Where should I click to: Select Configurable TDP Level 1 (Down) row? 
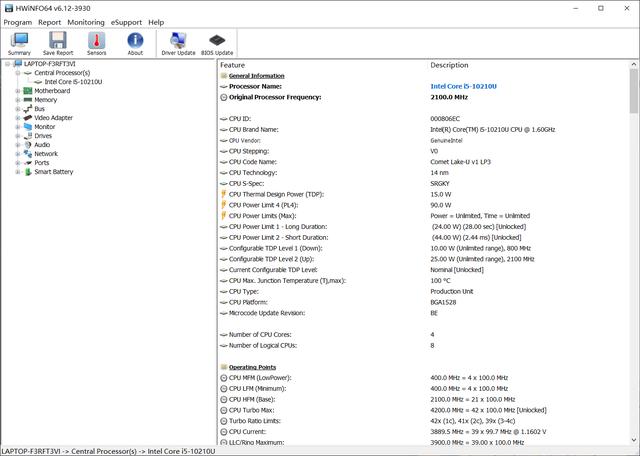click(424, 248)
